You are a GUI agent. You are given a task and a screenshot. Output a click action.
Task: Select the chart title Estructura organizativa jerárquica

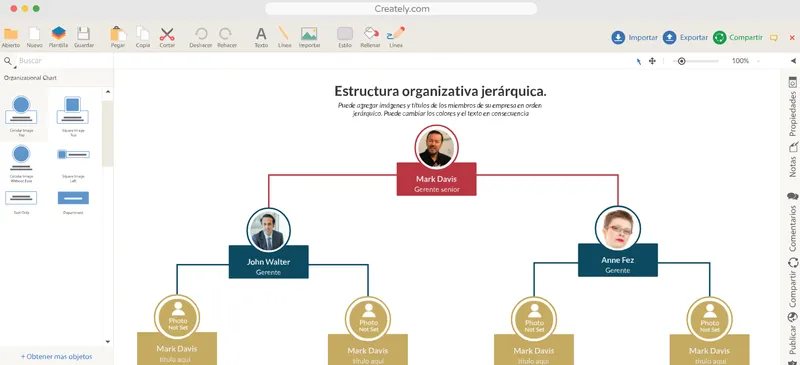point(440,91)
